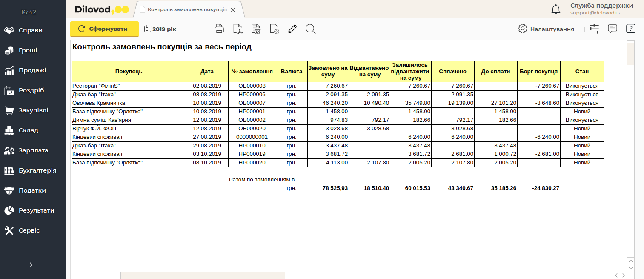Select the report title Контроль замовлень покупців
Screen dimensions: 644x279
point(162,47)
